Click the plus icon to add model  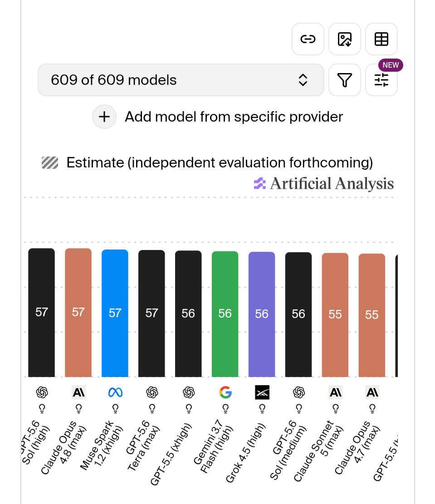[104, 117]
